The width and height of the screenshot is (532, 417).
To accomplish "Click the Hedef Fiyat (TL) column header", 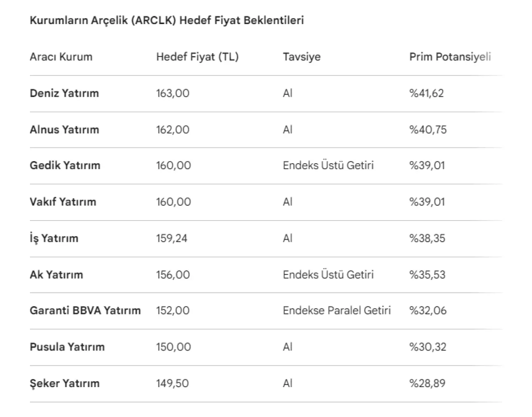I will click(197, 57).
